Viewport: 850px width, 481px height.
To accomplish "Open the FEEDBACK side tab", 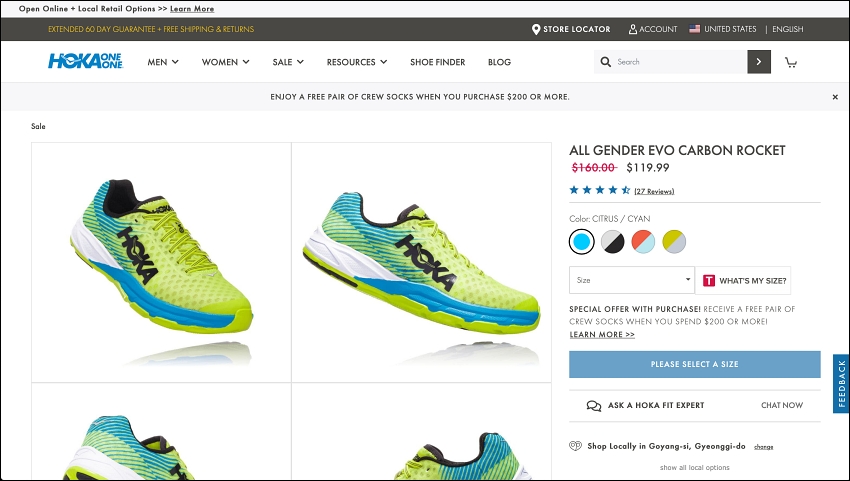I will click(841, 383).
